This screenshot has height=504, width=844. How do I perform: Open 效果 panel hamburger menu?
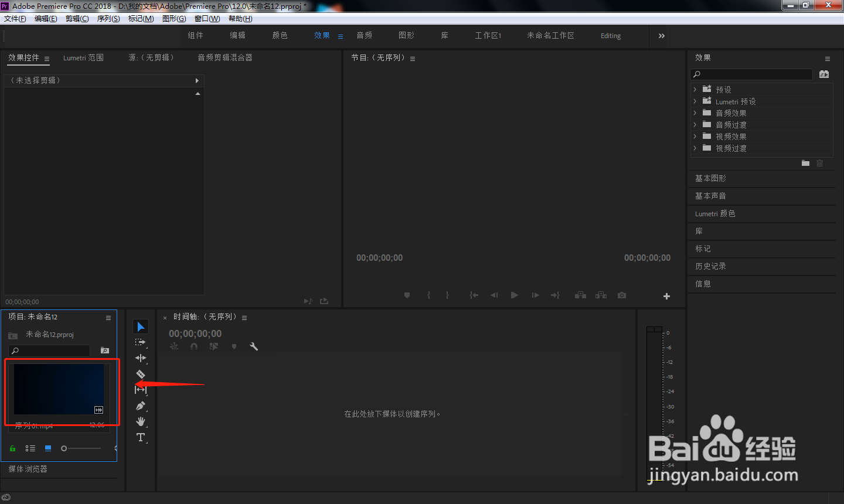[x=828, y=59]
